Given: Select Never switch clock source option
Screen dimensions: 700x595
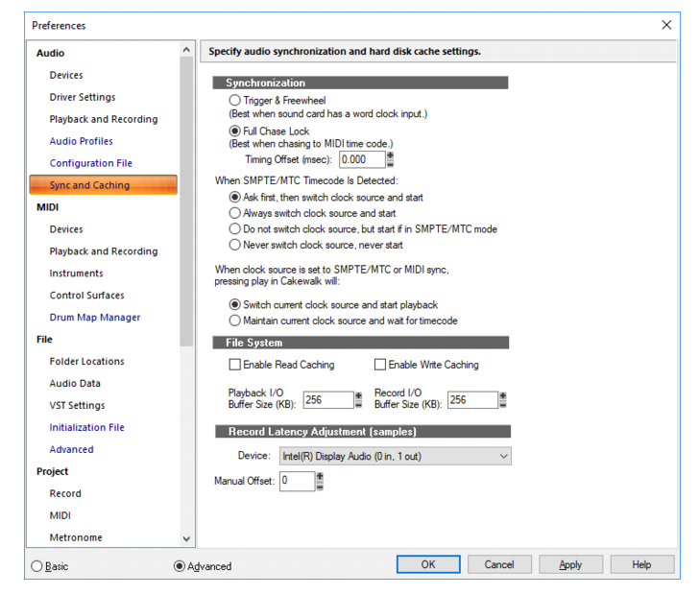Looking at the screenshot, I should pos(235,245).
